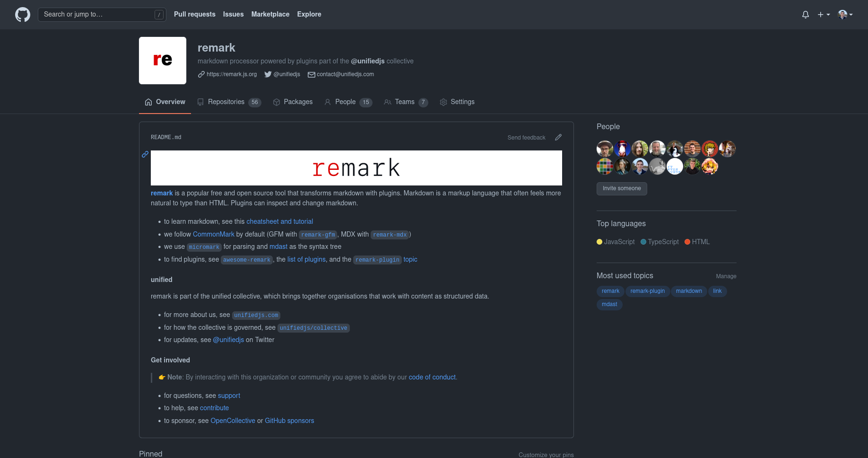Open the unifiedjs/collective link

tap(313, 328)
